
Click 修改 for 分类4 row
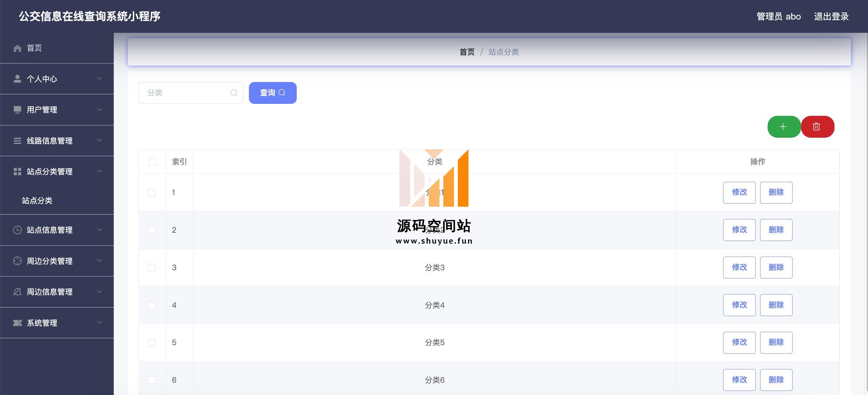(x=739, y=305)
